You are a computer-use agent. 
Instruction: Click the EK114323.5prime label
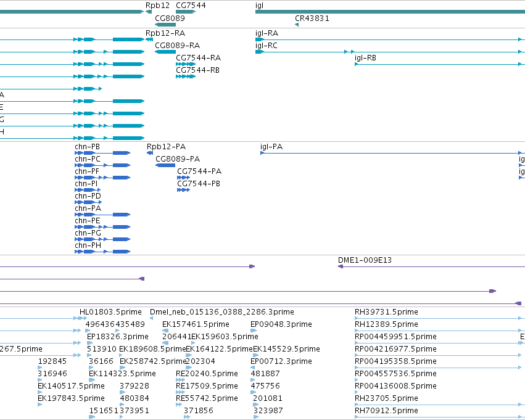click(123, 374)
